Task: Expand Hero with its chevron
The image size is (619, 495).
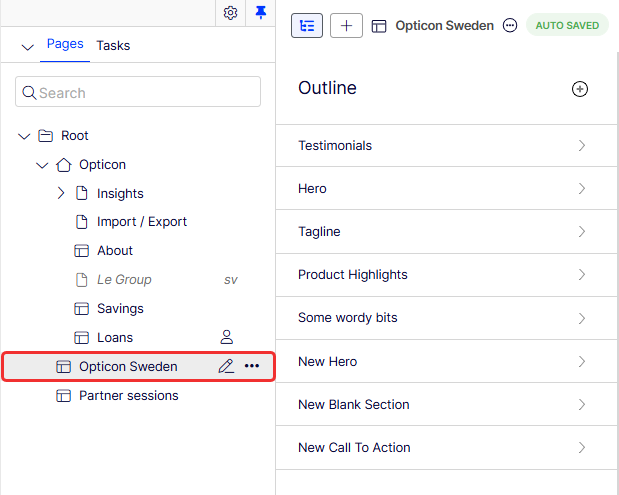Action: pyautogui.click(x=582, y=189)
